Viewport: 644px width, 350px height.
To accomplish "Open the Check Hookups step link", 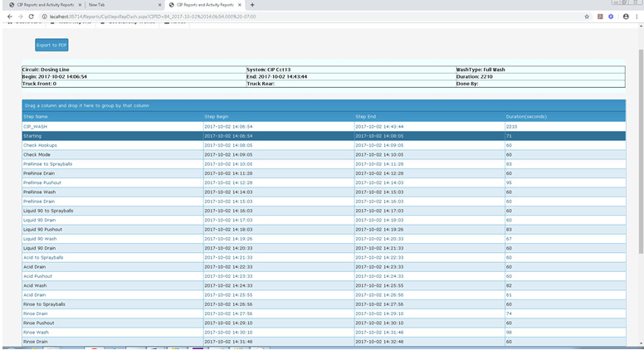I will coord(39,145).
